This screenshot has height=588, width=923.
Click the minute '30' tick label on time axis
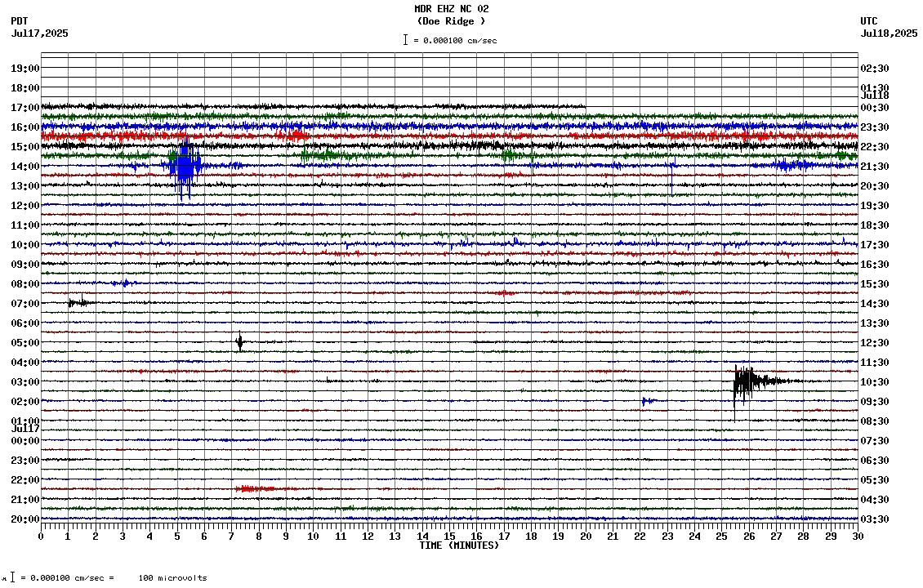coord(858,537)
